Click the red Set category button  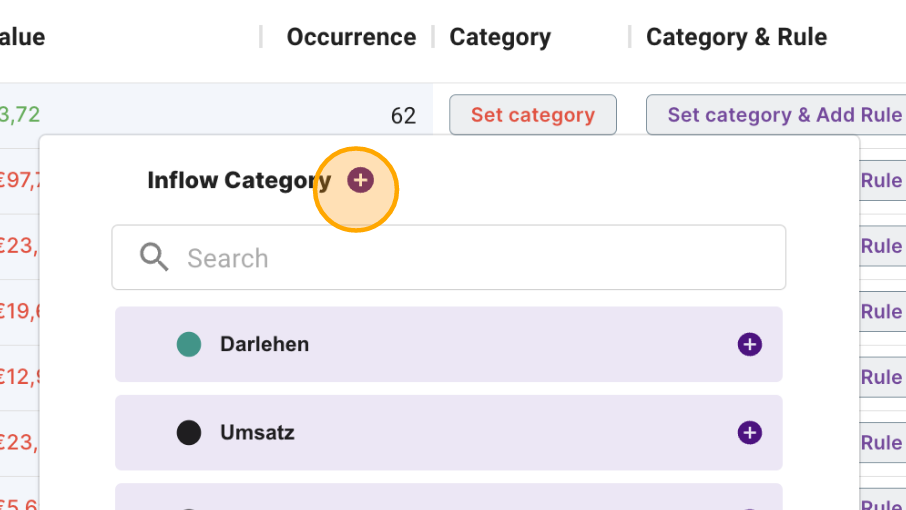[533, 115]
